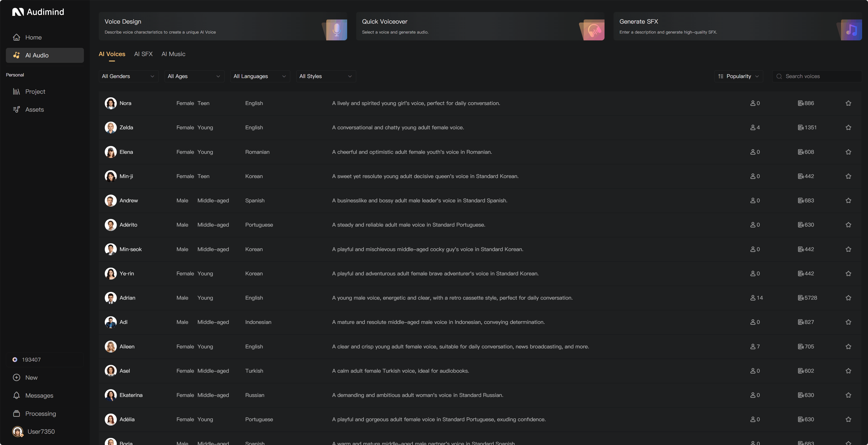Screen dimensions: 868x445
Task: Expand the All Styles dropdown
Action: (326, 76)
